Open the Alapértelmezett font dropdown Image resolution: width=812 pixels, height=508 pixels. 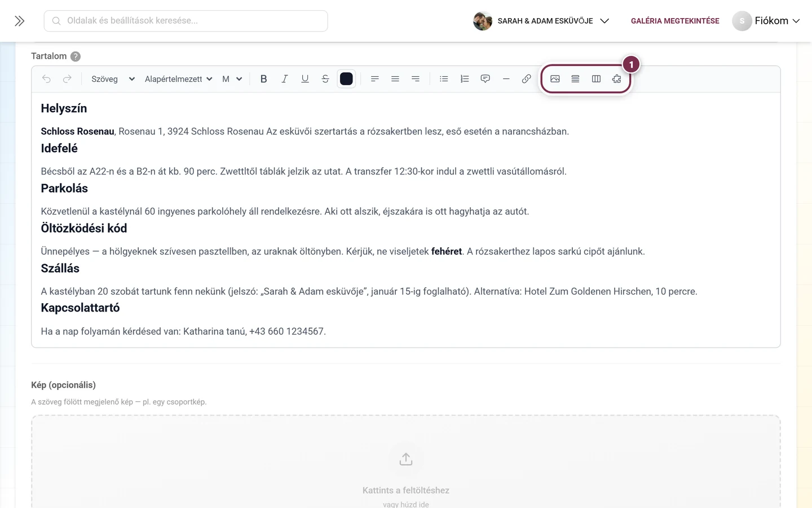pos(178,79)
